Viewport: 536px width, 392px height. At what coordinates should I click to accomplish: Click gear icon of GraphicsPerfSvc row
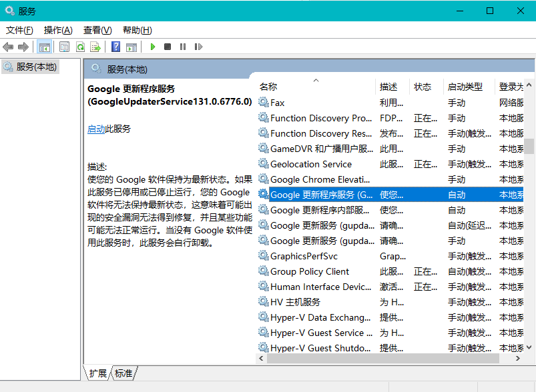point(263,255)
